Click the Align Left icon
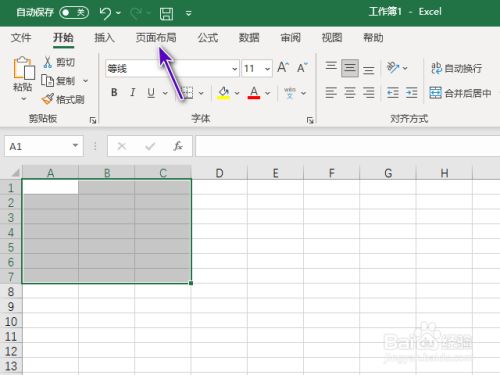 [331, 92]
